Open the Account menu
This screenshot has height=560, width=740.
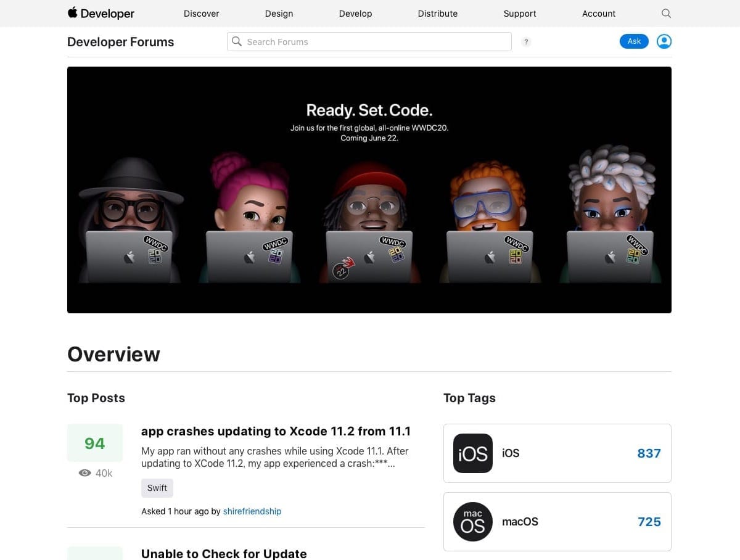coord(599,14)
